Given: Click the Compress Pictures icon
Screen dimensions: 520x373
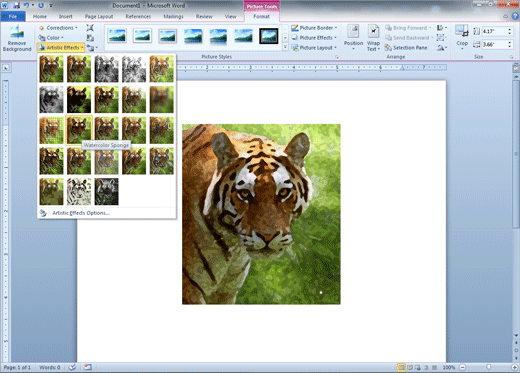Looking at the screenshot, I should pos(90,28).
